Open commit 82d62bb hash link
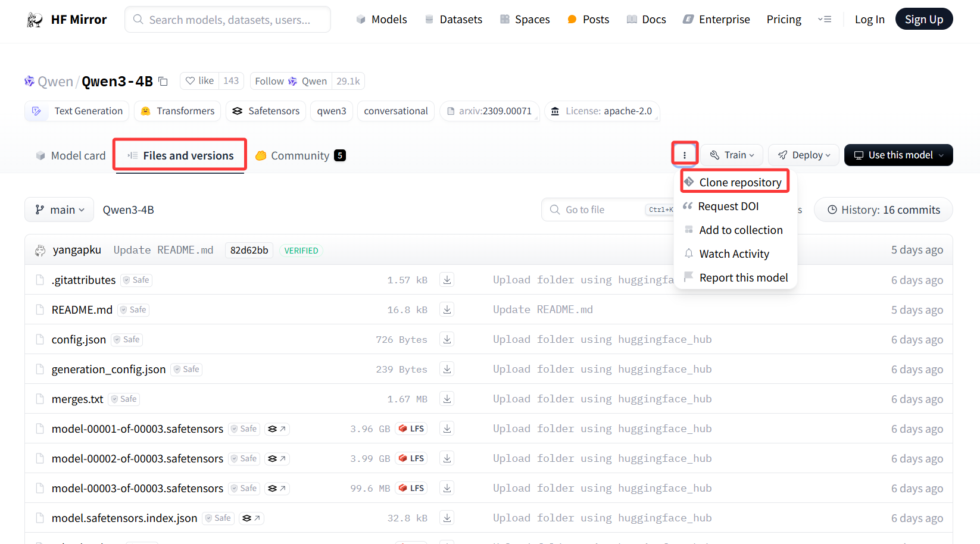Image resolution: width=980 pixels, height=544 pixels. (x=249, y=250)
